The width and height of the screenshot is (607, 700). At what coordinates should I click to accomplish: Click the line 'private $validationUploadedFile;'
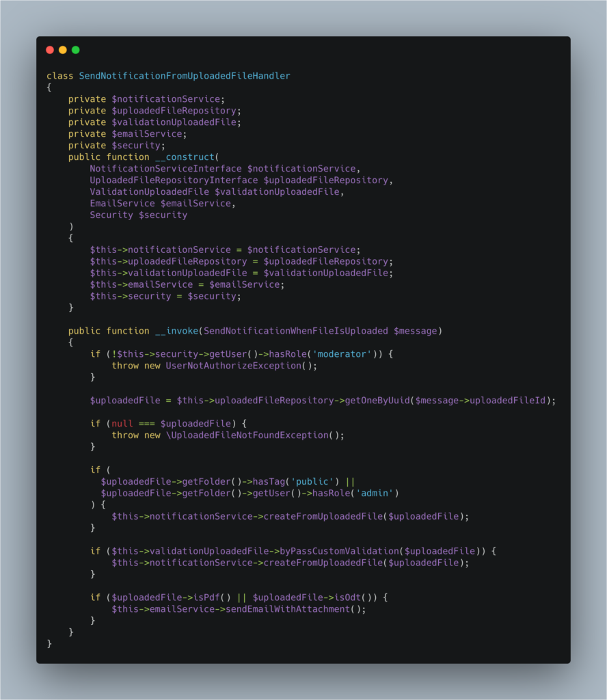point(154,122)
